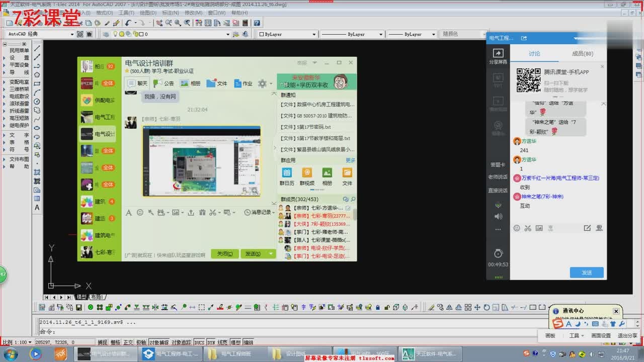Open 消息记录 message history dropdown
The image size is (644, 362).
(x=261, y=213)
